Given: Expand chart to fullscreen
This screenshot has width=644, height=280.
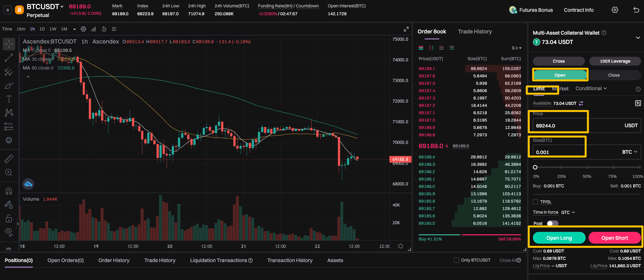Looking at the screenshot, I should coord(406,29).
